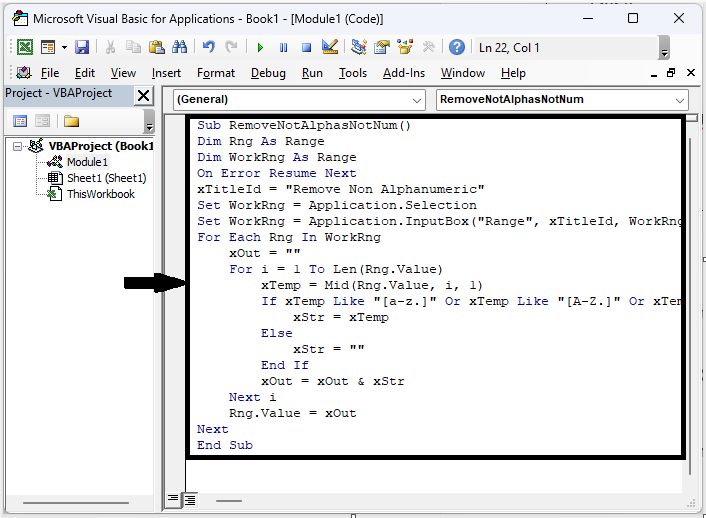Click the Reset stop icon
Viewport: 706px width, 518px height.
pos(307,47)
